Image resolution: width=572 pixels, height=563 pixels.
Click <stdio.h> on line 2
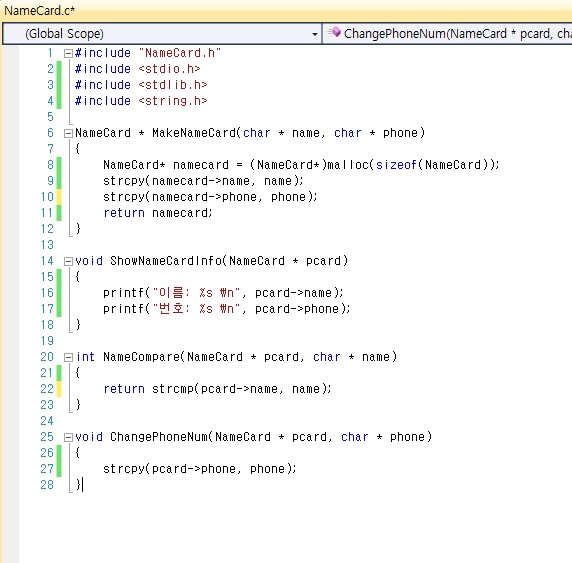pyautogui.click(x=169, y=69)
